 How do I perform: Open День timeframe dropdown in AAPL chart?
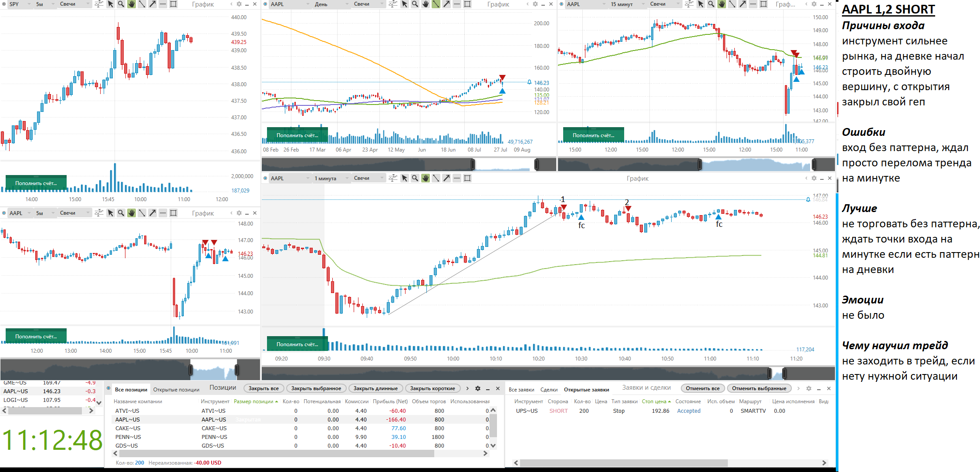[331, 4]
